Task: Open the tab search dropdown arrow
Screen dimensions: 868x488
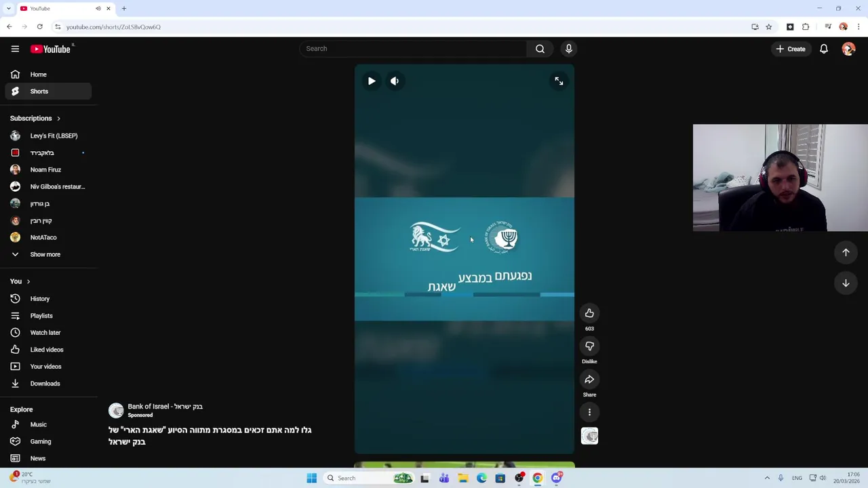Action: coord(8,9)
